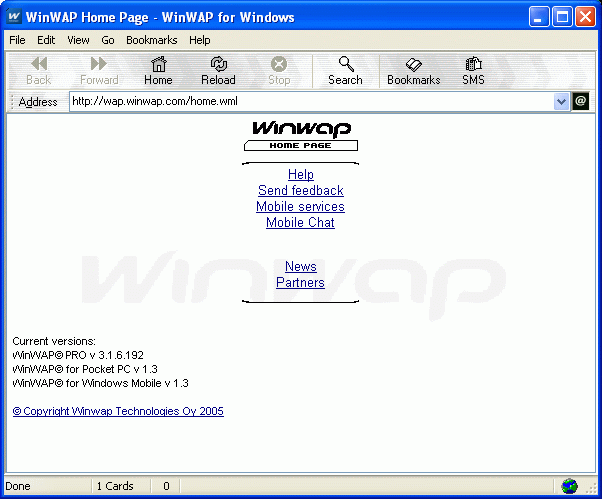The height and width of the screenshot is (499, 602).
Task: Open the Send feedback link
Action: [x=301, y=190]
